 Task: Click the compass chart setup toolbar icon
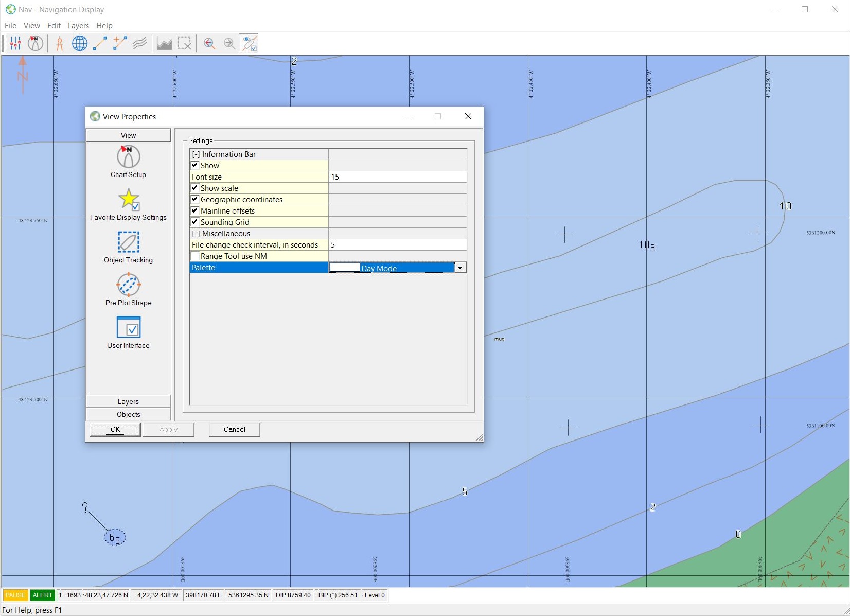[x=36, y=44]
